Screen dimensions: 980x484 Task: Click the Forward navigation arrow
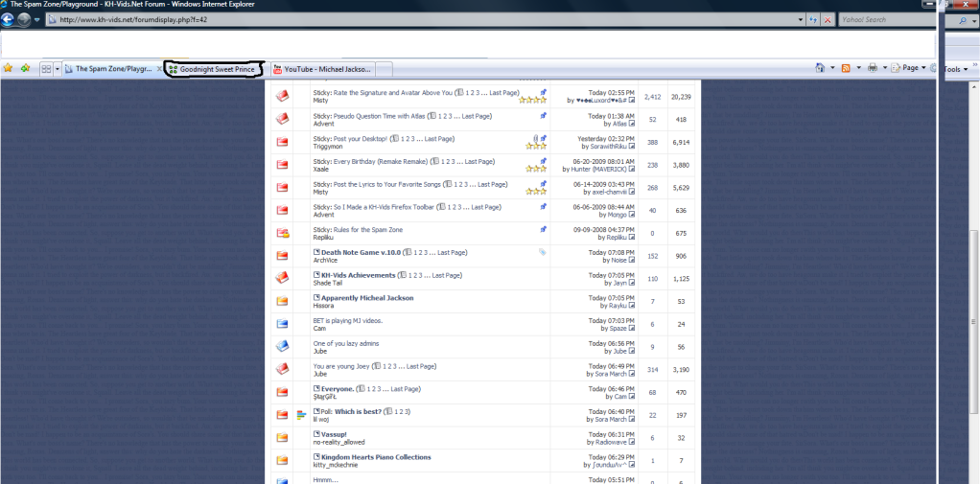tap(24, 19)
